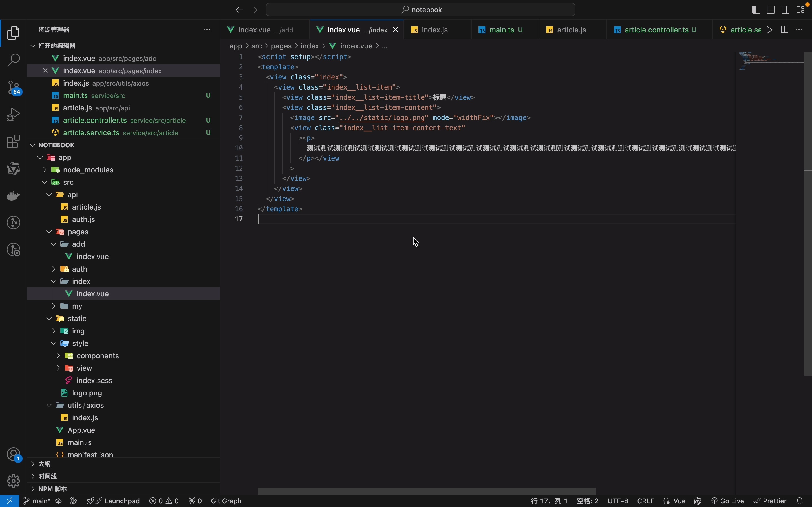
Task: Toggle the secondary side bar
Action: [785, 9]
